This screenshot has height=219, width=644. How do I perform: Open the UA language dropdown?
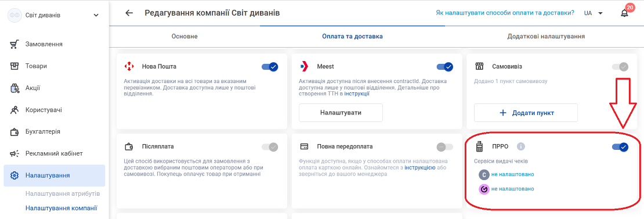(x=594, y=13)
